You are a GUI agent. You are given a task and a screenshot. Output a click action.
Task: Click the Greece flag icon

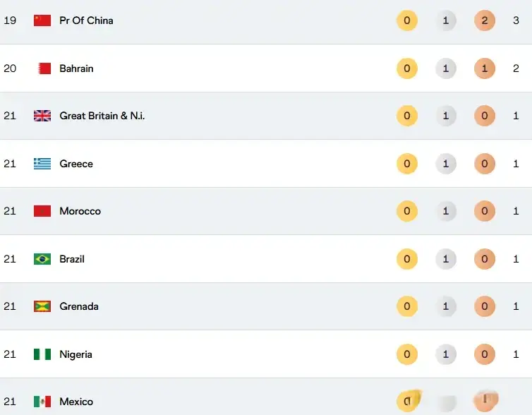pyautogui.click(x=42, y=164)
